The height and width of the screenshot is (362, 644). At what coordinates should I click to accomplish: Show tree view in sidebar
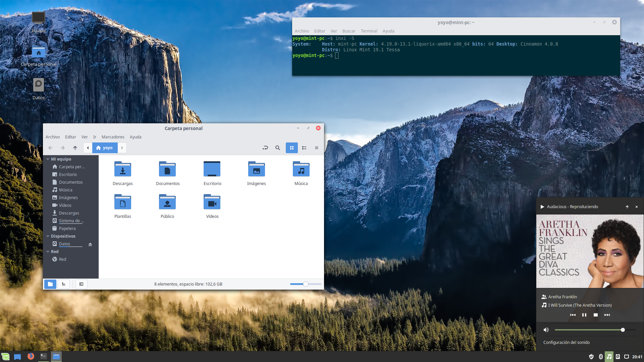coord(63,284)
